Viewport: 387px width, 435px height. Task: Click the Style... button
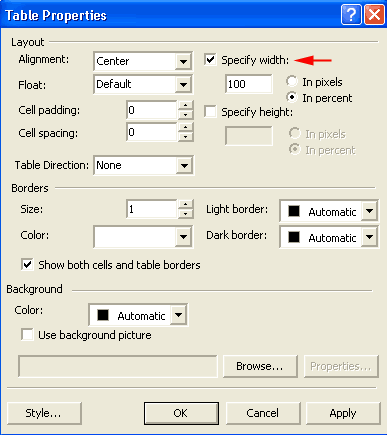tap(44, 413)
